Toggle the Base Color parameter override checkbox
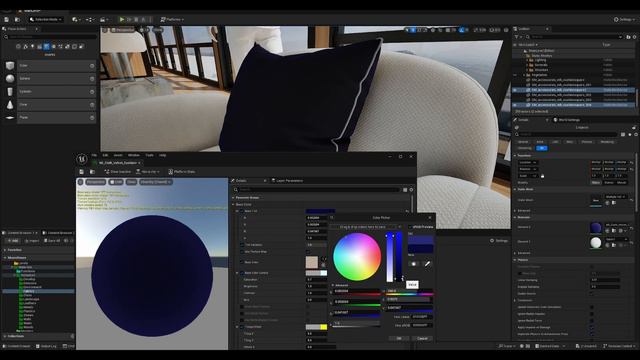The width and height of the screenshot is (640, 360). [241, 211]
